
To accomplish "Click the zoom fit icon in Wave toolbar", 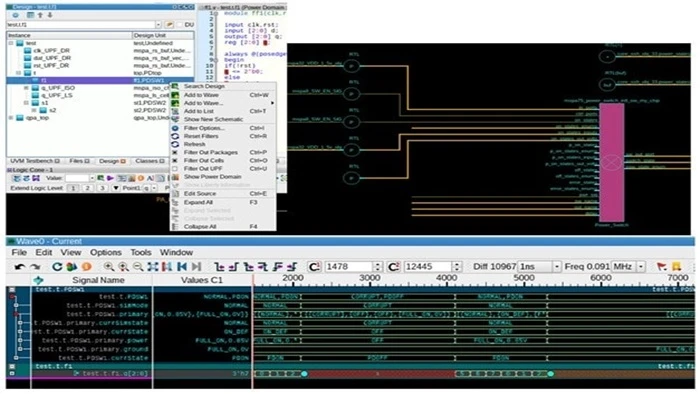I will click(153, 267).
